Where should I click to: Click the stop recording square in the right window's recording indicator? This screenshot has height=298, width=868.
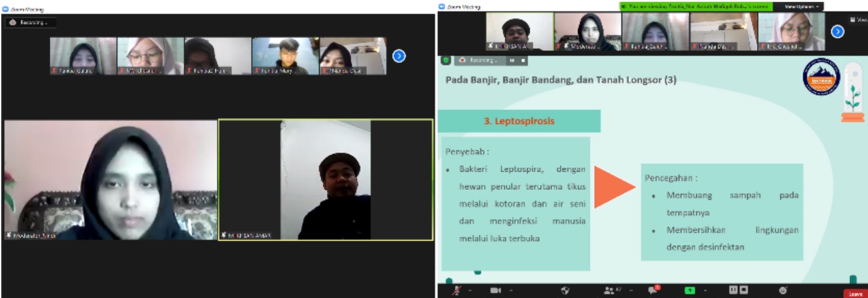523,60
